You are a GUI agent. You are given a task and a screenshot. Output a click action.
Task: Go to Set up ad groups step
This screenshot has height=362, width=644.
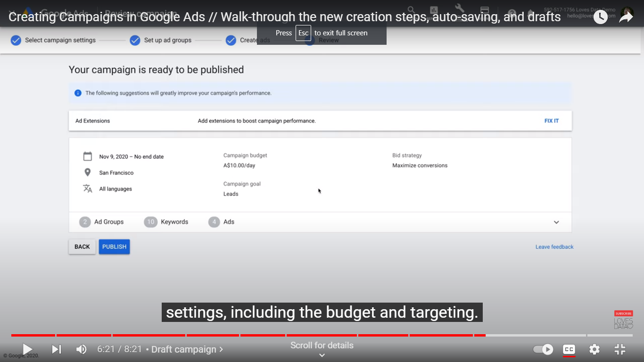pos(161,40)
